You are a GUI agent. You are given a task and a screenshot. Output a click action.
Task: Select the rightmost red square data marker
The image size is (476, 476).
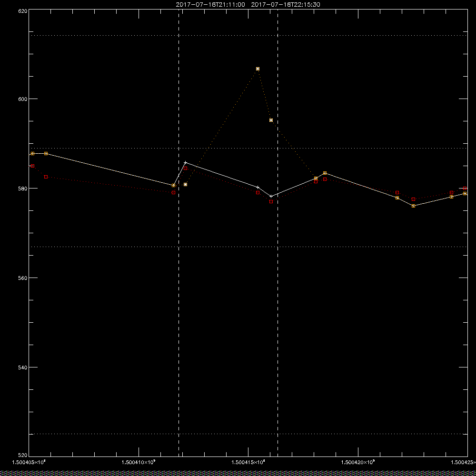pos(465,188)
